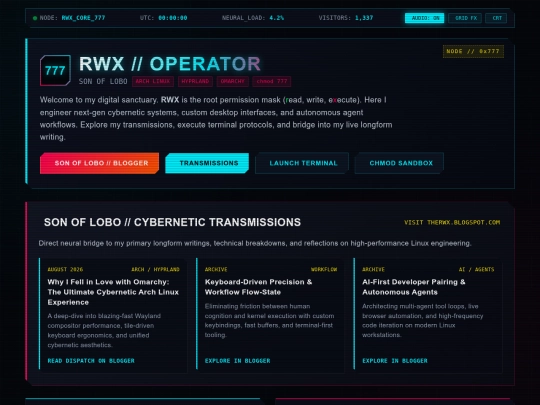The image size is (540, 405).
Task: Open EXPLORE IN BLOGGER under AI-First Developer Pairing
Action: click(x=395, y=361)
